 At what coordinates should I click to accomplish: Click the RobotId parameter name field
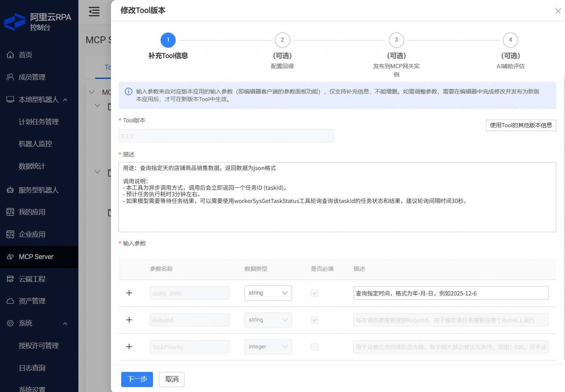pos(190,320)
